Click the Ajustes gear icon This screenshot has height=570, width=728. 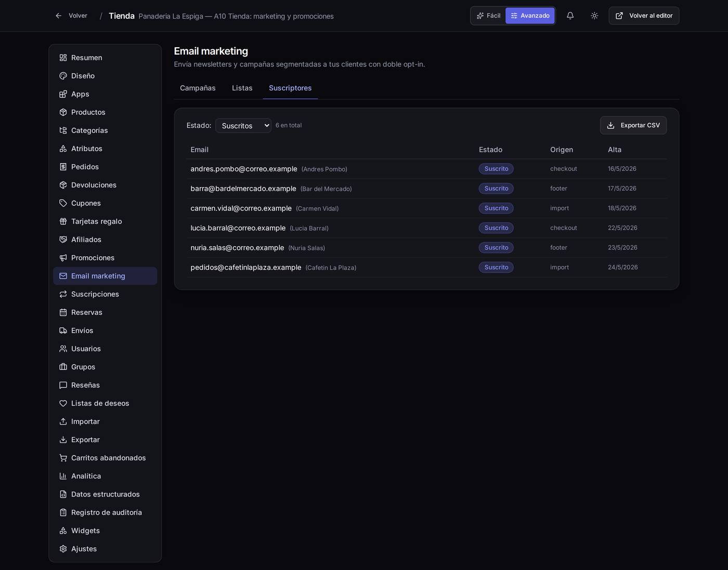click(x=63, y=549)
